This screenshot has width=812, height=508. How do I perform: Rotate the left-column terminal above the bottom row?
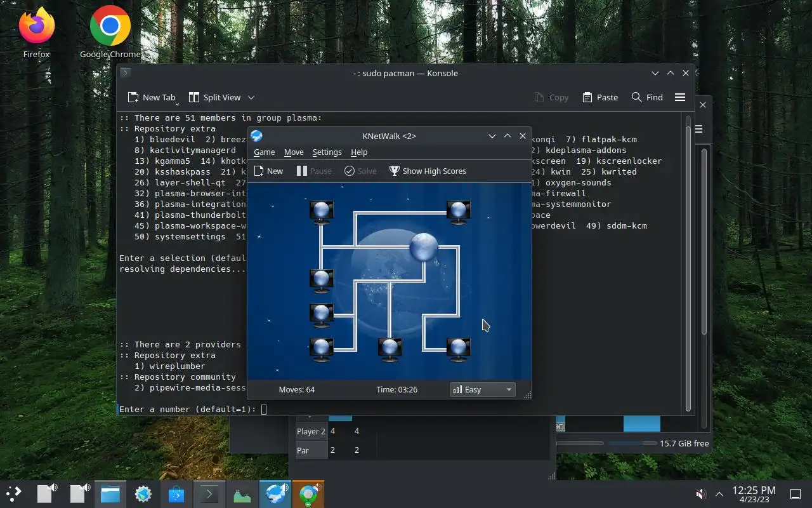pos(321,314)
